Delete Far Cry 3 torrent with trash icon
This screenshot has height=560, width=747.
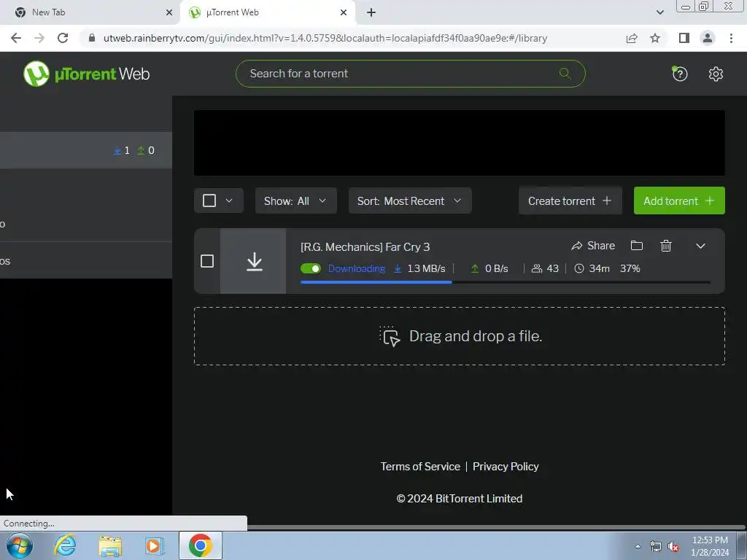tap(666, 246)
